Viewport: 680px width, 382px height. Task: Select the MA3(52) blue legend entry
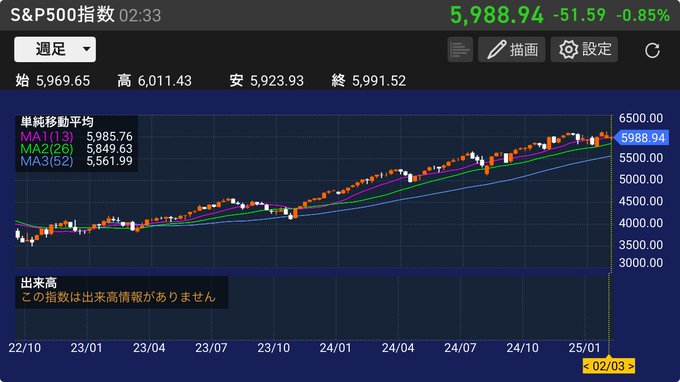pos(47,161)
